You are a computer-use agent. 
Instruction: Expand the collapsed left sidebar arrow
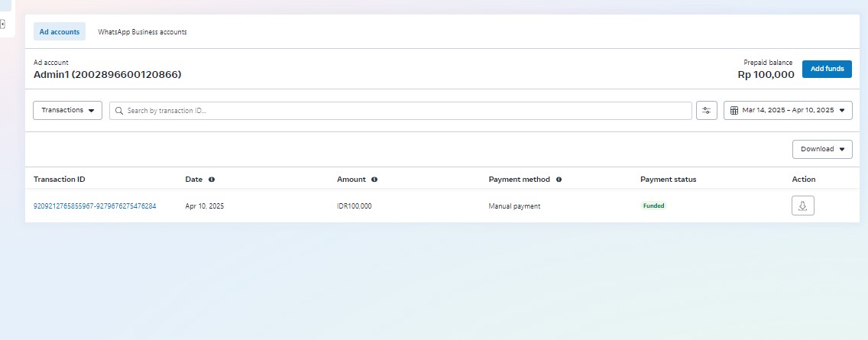click(x=2, y=24)
